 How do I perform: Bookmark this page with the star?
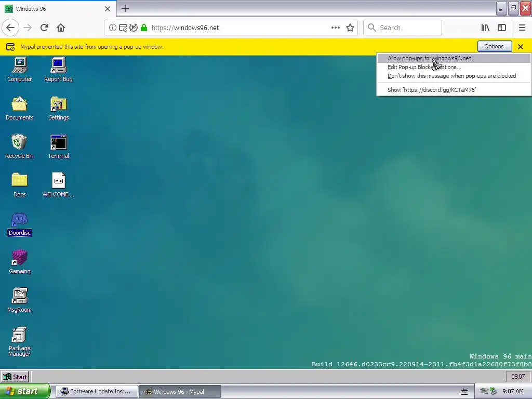[x=350, y=28]
